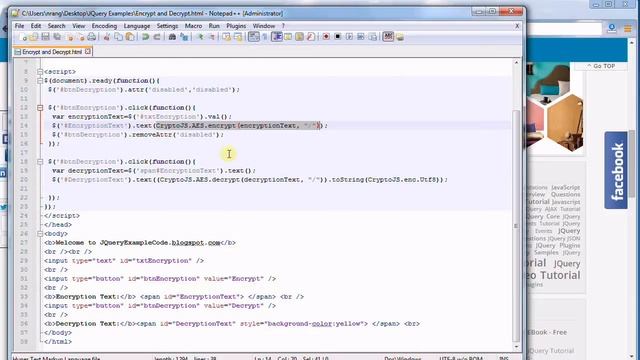Open the browser hamburger menu icon
The width and height of the screenshot is (640, 360).
[x=627, y=29]
